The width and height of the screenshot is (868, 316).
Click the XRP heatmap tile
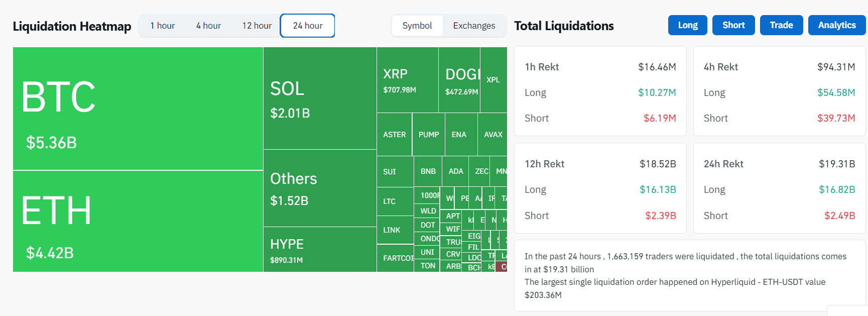(407, 80)
